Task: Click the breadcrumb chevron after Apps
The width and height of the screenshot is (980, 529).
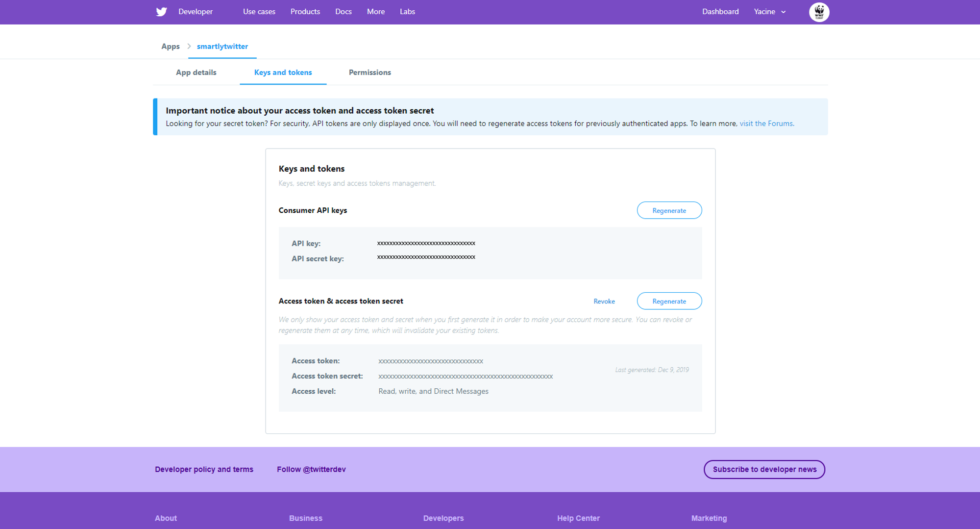Action: click(x=189, y=46)
